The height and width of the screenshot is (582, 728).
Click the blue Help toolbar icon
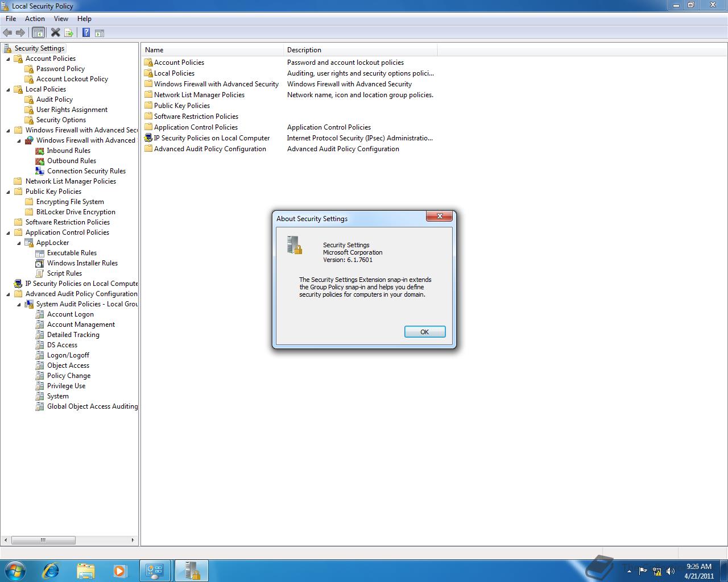86,33
